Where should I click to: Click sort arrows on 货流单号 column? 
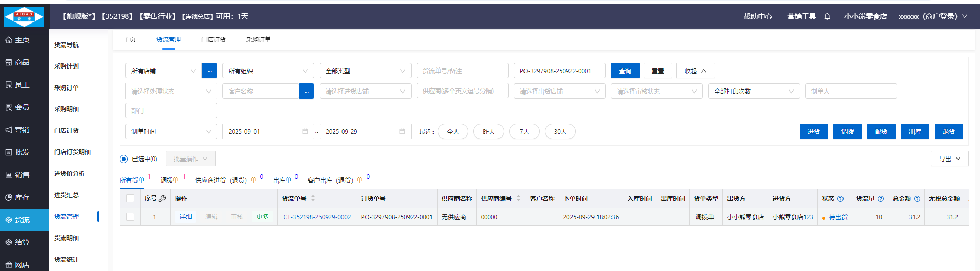click(313, 198)
